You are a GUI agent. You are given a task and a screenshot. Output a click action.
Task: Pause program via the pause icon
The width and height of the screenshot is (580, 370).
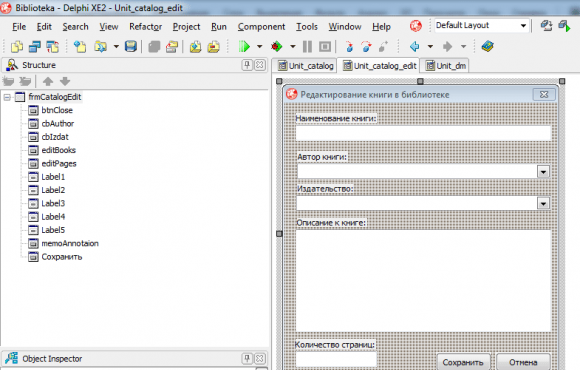click(307, 47)
